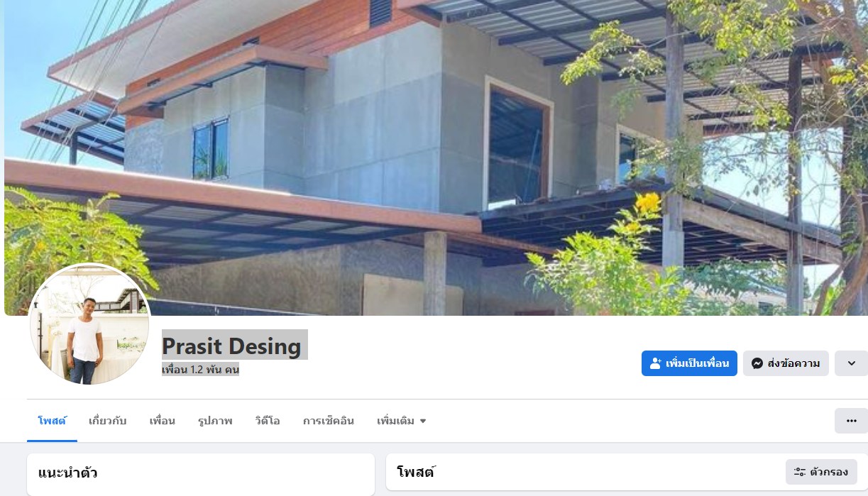
Task: Expand the เพิ่มเติม dropdown tab
Action: (402, 421)
